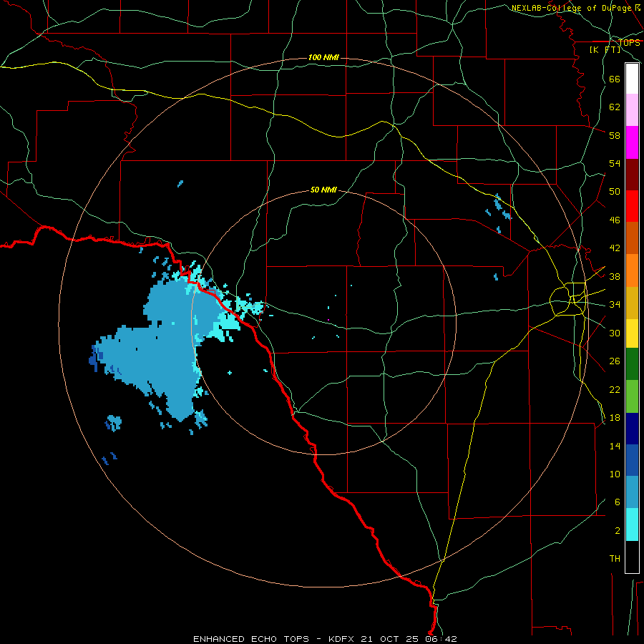Click the dark orange 42 kft legend swatch
The image size is (644, 644).
pyautogui.click(x=632, y=238)
